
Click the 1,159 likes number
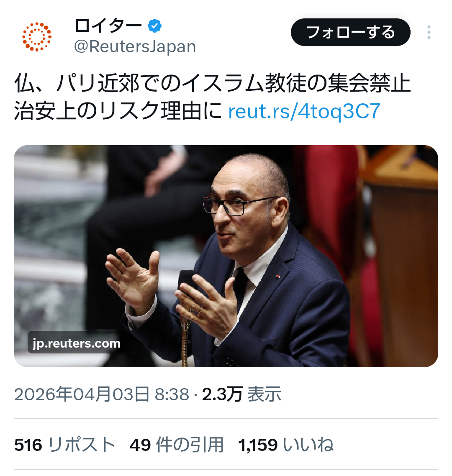[258, 445]
